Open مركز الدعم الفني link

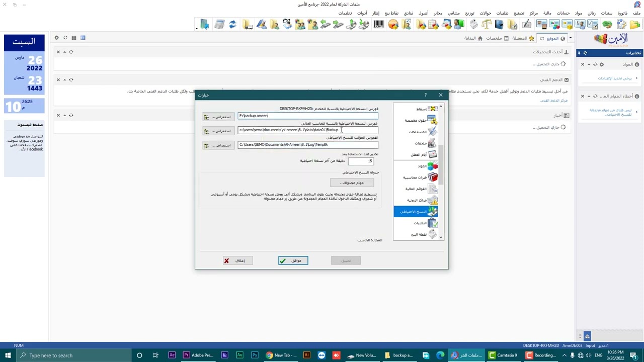click(554, 101)
